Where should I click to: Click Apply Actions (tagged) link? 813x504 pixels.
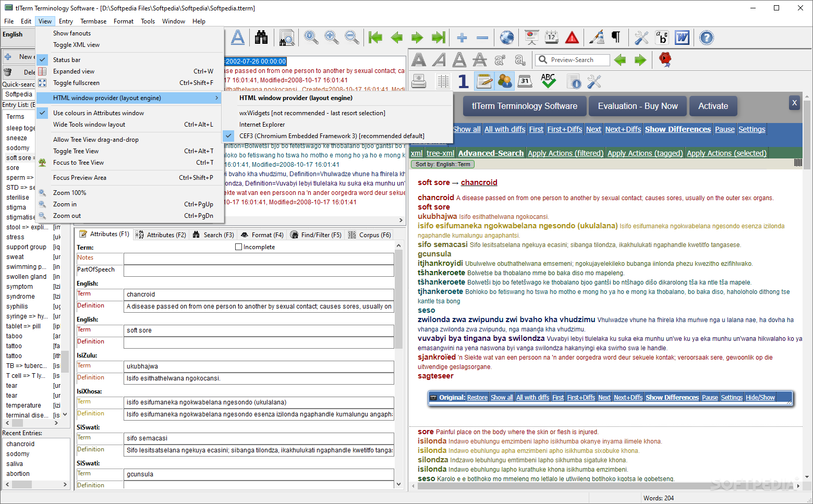(x=645, y=153)
